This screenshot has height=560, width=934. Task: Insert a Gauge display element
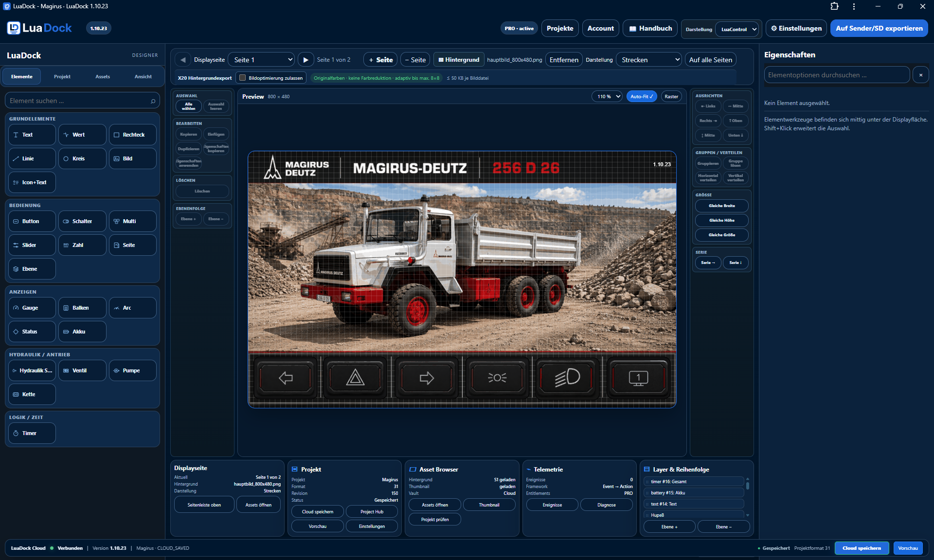tap(32, 308)
